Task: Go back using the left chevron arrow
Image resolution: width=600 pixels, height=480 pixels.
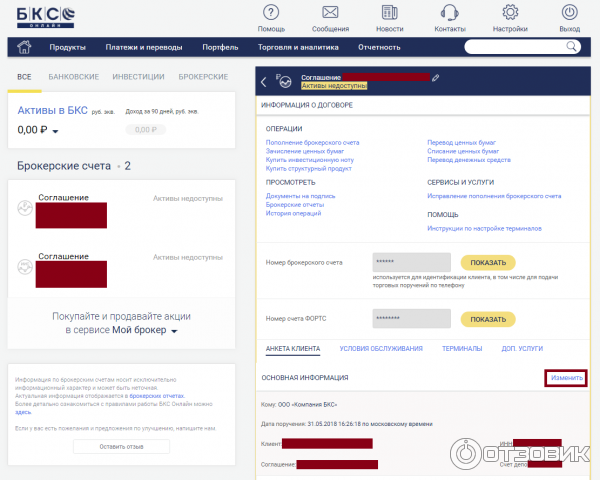Action: pyautogui.click(x=264, y=81)
